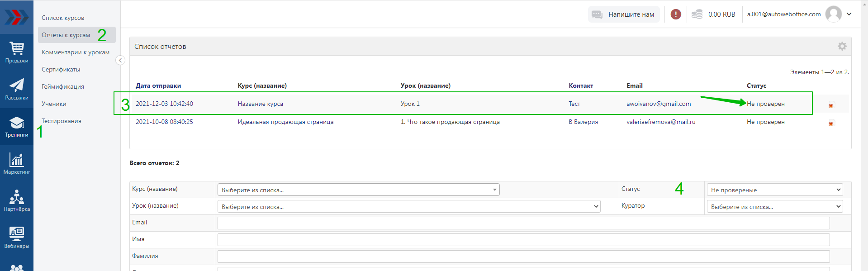
Task: Sort by Дата отправки column header
Action: (158, 86)
